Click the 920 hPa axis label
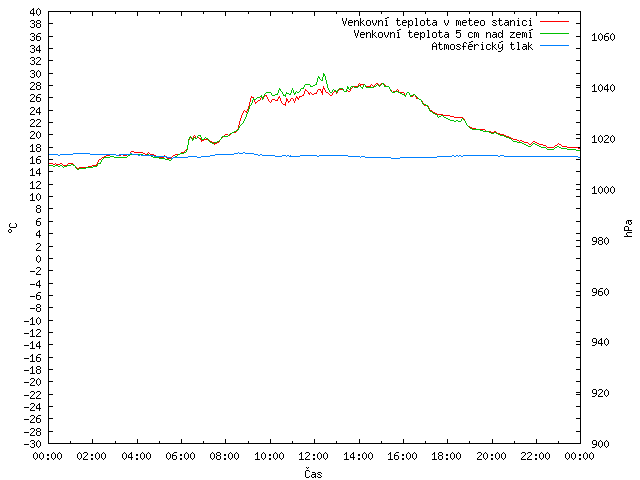Viewport: 640px width, 480px height. pos(600,393)
